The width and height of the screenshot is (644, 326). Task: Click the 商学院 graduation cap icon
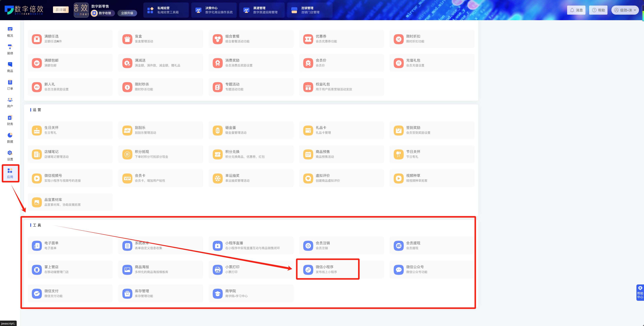pos(218,294)
